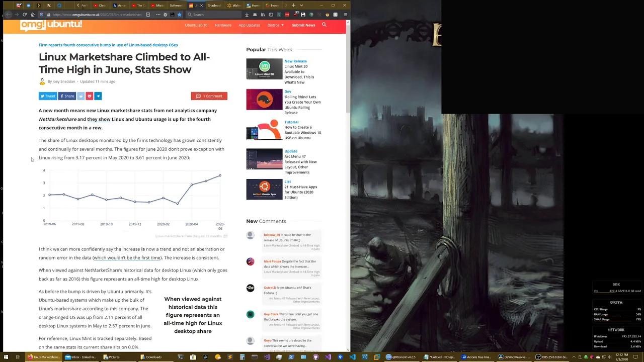Screen dimensions: 644x362
Task: Share the article on Tweet button
Action: (48, 96)
